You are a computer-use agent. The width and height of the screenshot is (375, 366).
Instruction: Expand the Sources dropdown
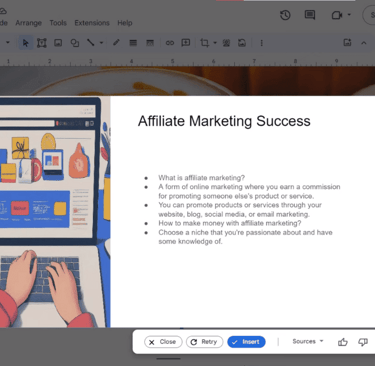(x=308, y=341)
